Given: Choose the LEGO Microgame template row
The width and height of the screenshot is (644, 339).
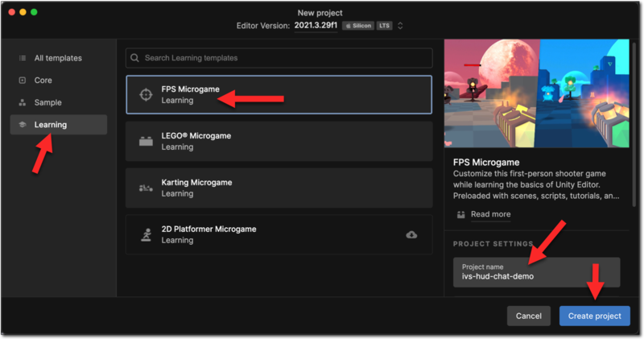Looking at the screenshot, I should tap(279, 142).
